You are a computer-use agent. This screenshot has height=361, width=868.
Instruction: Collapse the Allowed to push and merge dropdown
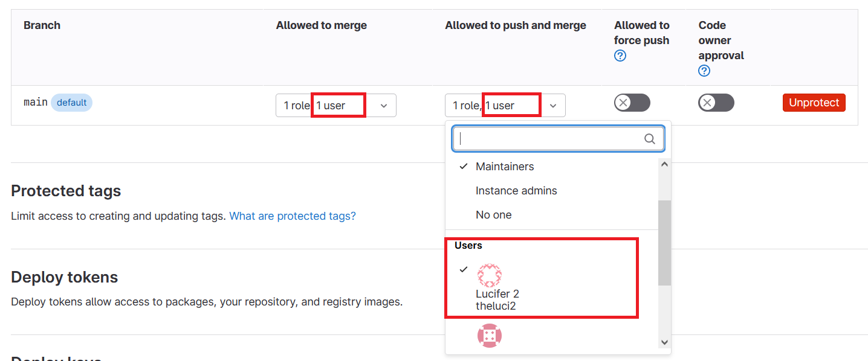tap(505, 106)
